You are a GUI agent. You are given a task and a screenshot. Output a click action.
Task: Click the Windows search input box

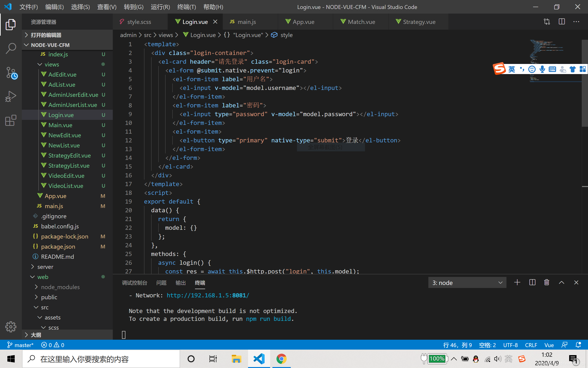pyautogui.click(x=101, y=359)
